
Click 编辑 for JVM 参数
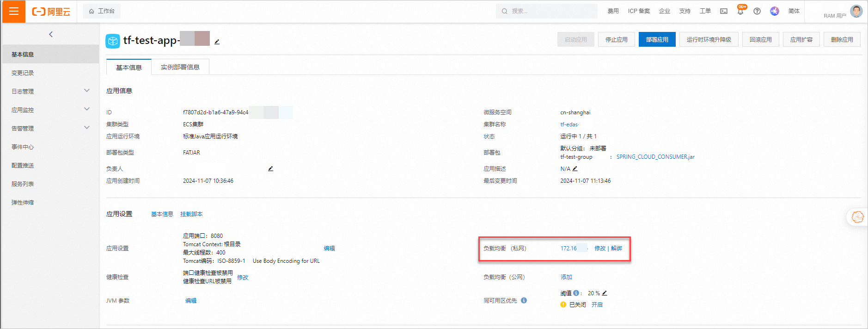(191, 301)
